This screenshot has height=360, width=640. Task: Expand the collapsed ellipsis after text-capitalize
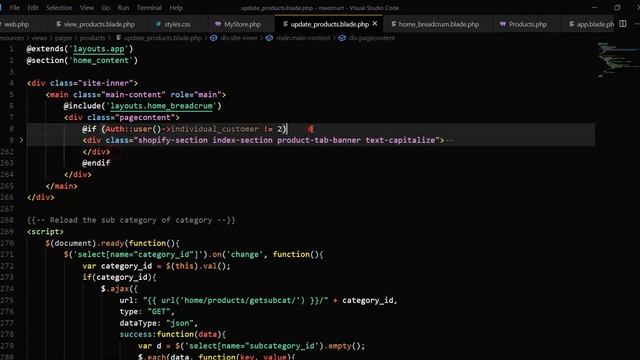point(449,140)
